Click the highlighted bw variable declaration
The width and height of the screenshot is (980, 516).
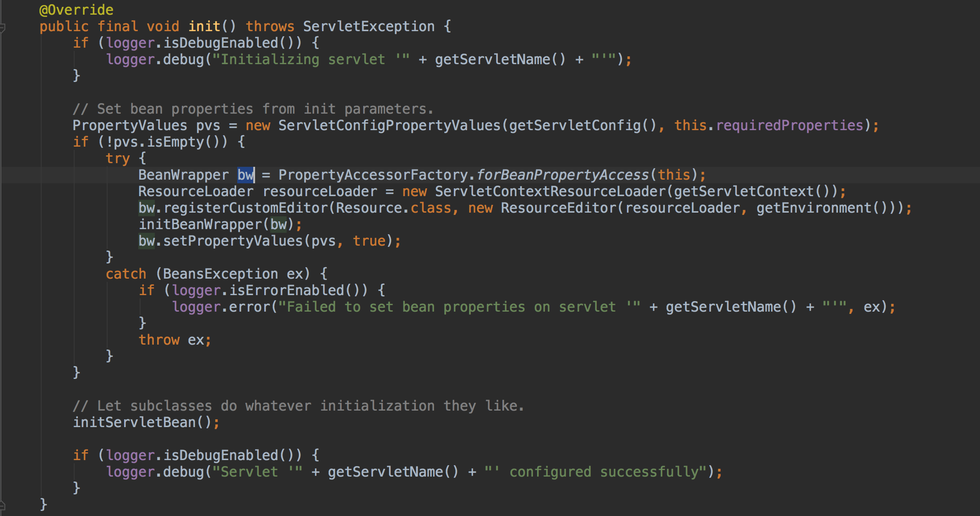(x=245, y=175)
